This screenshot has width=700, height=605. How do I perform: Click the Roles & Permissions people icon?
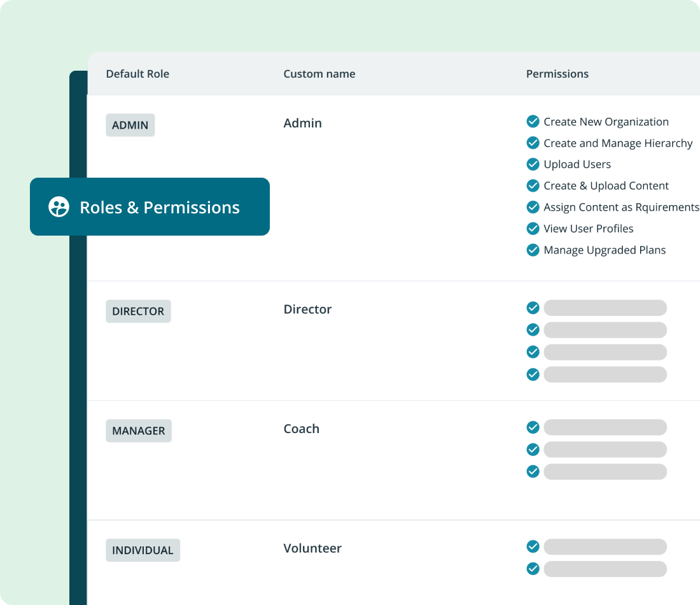(59, 207)
